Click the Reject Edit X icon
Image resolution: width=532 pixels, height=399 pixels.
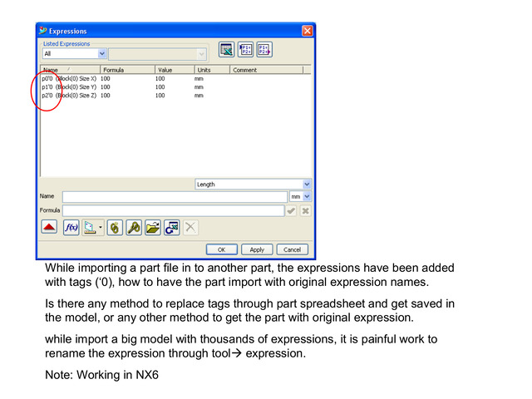click(305, 211)
